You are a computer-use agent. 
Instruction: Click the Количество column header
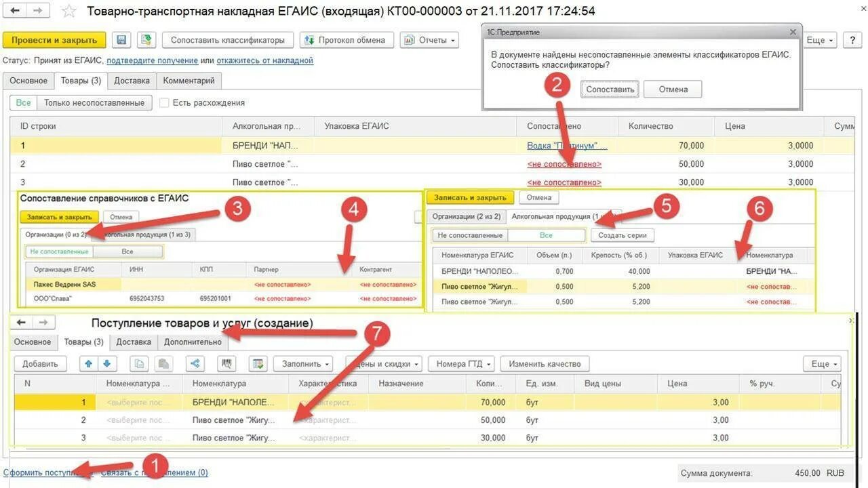pos(666,126)
